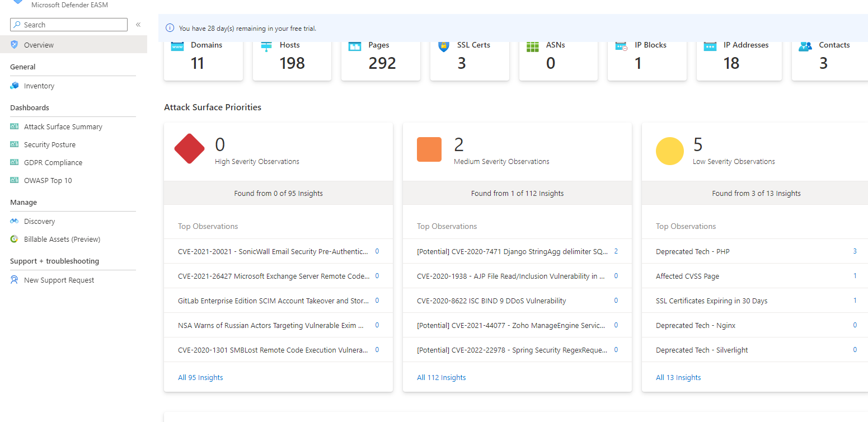Open the All 13 Insights link
This screenshot has width=868, height=422.
678,377
